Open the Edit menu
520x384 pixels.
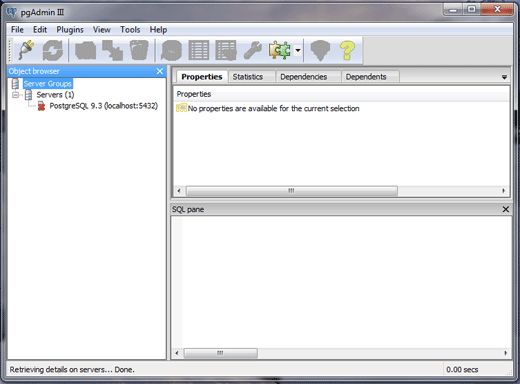point(40,30)
